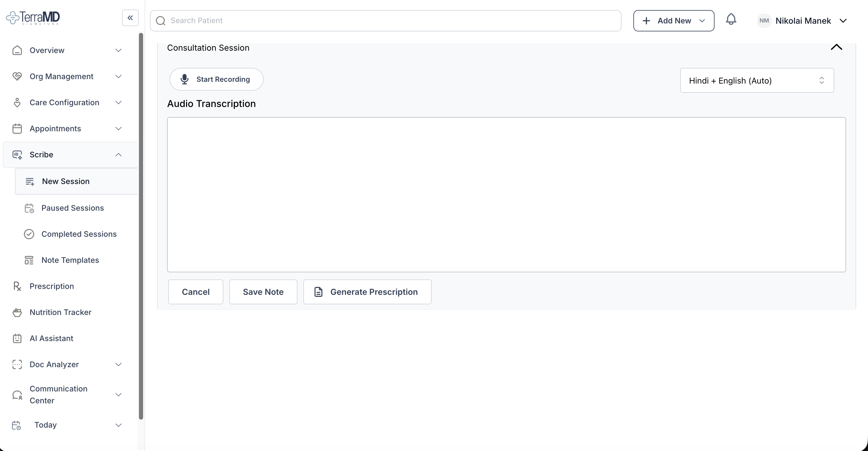The height and width of the screenshot is (451, 868).
Task: Collapse the Consultation Session panel arrow
Action: pos(837,47)
